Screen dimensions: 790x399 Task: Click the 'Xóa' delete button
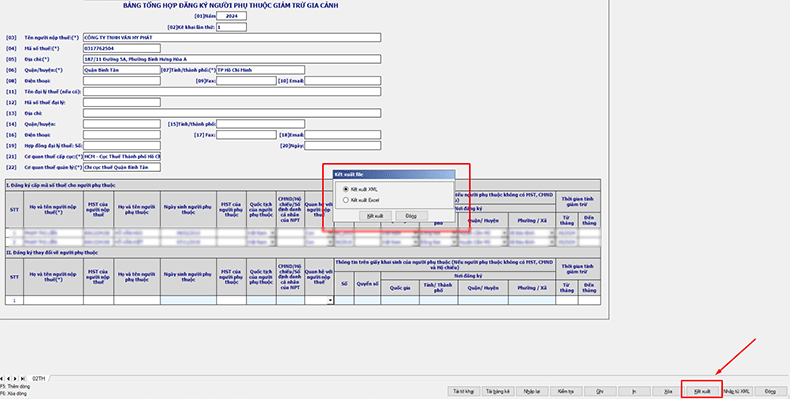click(x=668, y=391)
